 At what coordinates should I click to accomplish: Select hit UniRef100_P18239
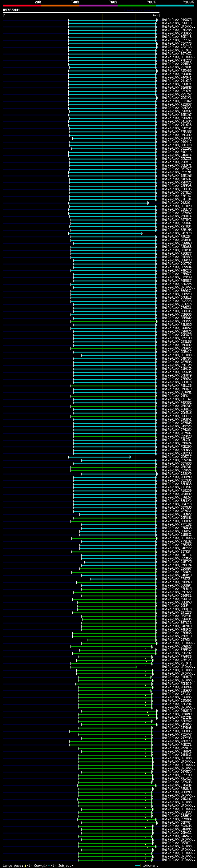pos(177,491)
